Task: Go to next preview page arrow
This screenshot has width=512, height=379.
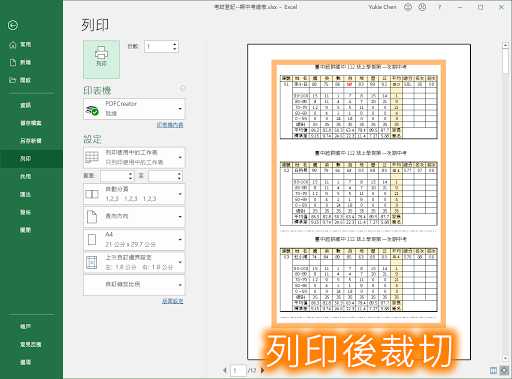Action: tap(262, 370)
